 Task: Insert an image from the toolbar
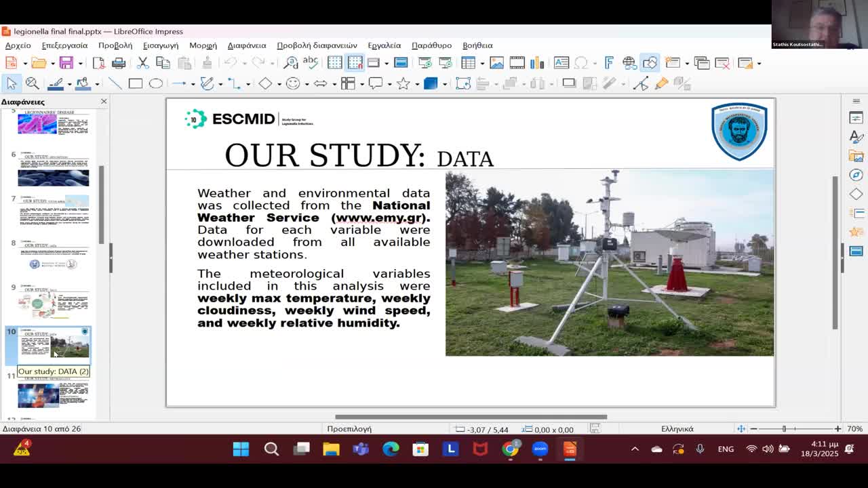(x=497, y=63)
